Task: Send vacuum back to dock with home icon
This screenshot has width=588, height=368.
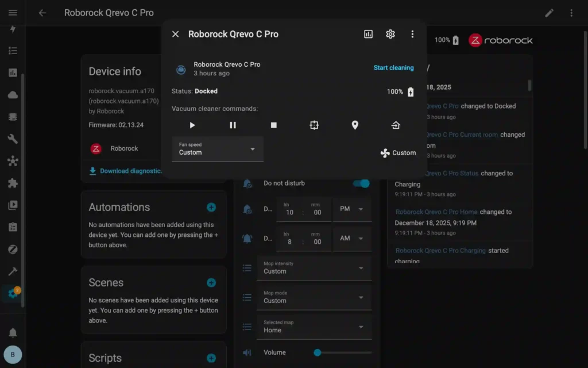Action: (396, 125)
